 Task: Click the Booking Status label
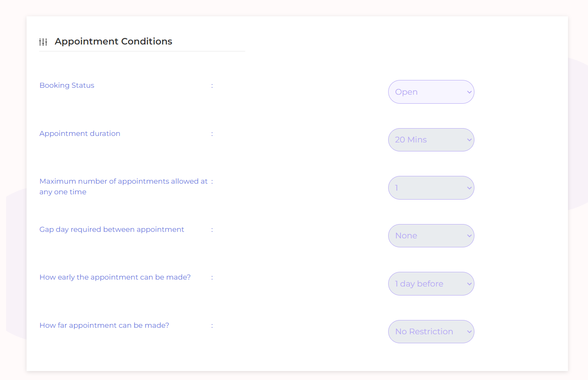(x=67, y=85)
